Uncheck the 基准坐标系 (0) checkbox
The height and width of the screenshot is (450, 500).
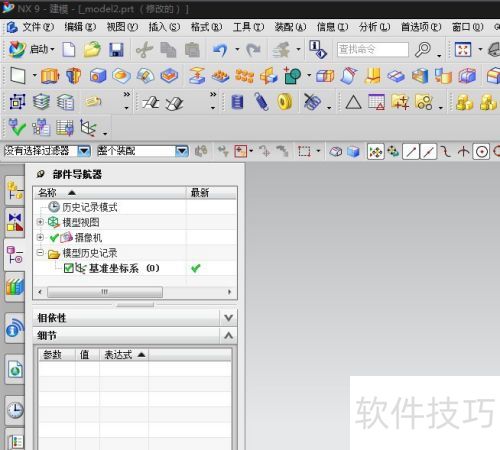click(x=69, y=268)
